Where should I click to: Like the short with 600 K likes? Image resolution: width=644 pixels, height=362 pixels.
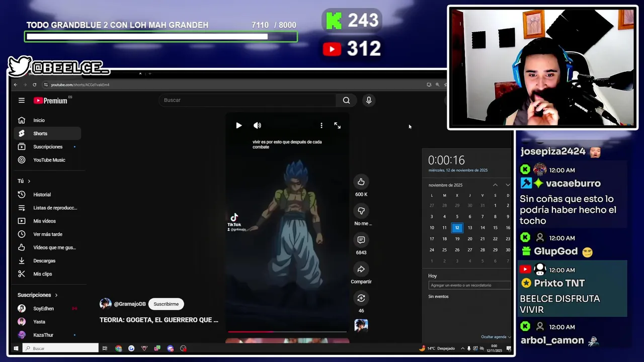coord(361,182)
